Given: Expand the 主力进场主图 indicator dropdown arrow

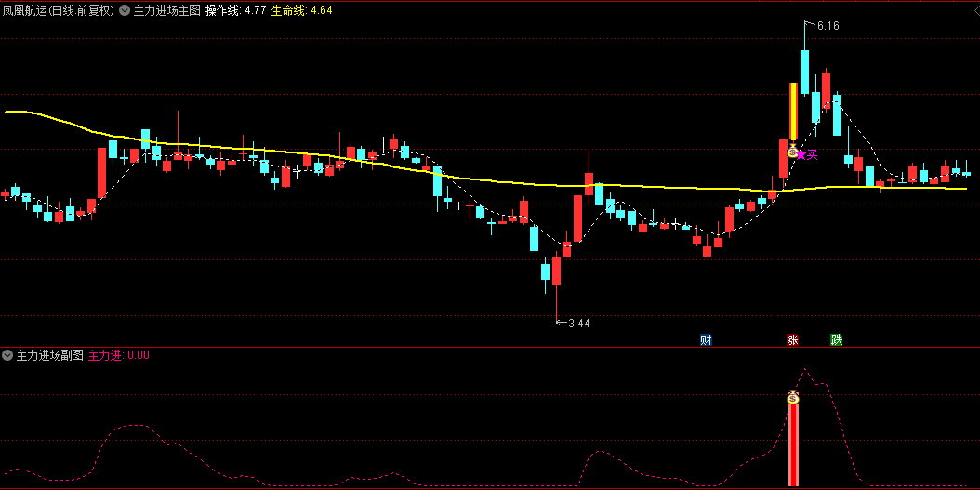Looking at the screenshot, I should click(x=125, y=10).
